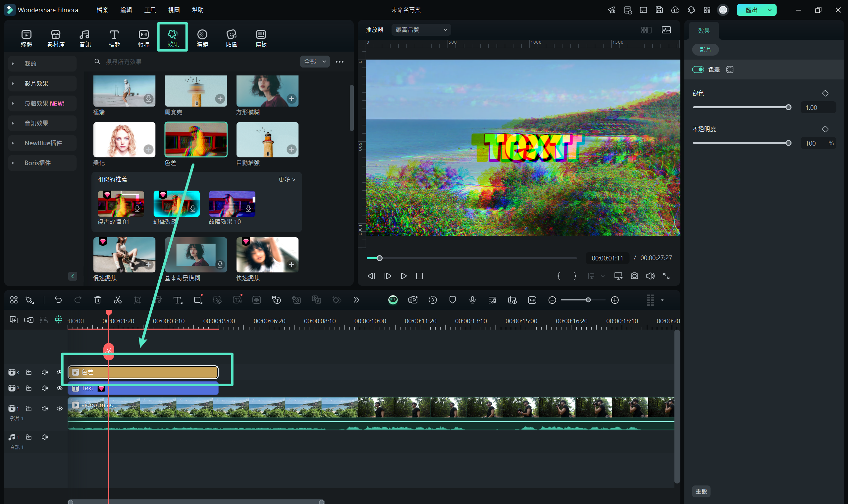Image resolution: width=848 pixels, height=504 pixels.
Task: Click the 影片 pill button
Action: [705, 50]
